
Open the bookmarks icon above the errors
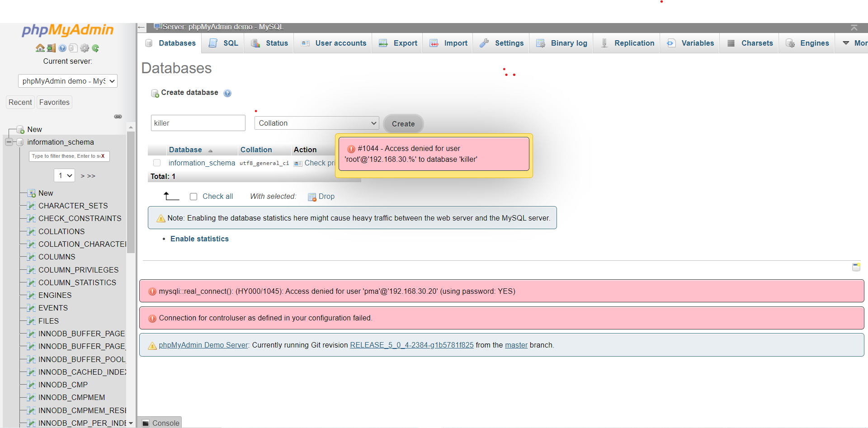click(856, 267)
